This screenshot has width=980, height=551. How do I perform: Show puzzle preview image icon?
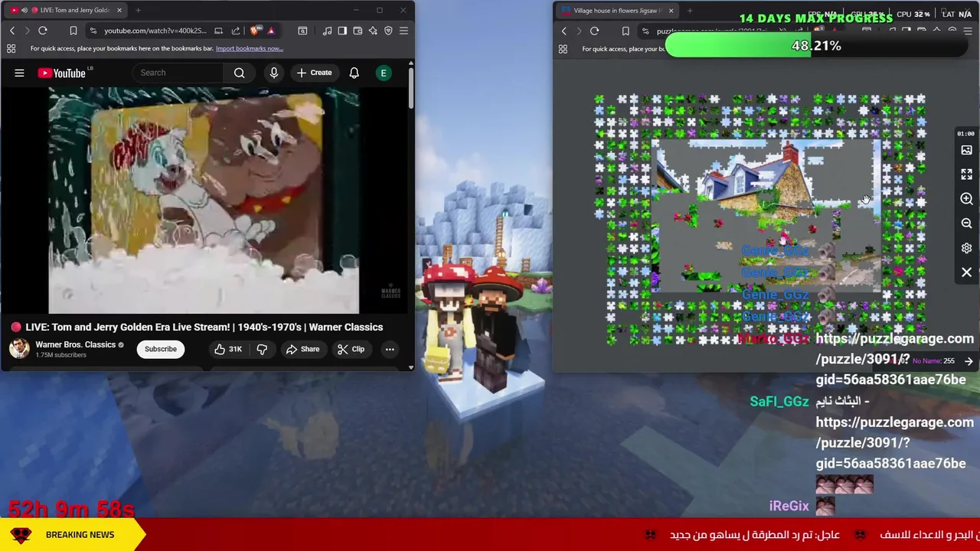point(967,151)
